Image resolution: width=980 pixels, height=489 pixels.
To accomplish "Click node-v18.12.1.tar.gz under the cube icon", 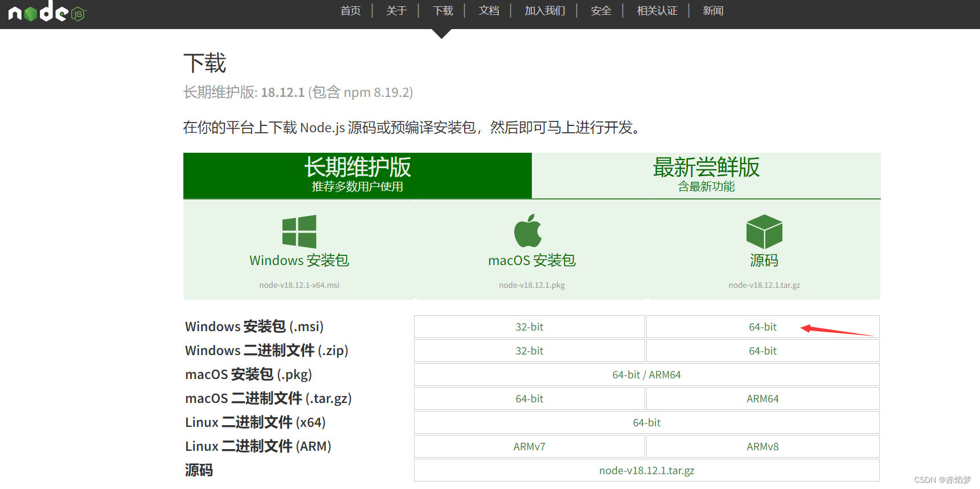I will [764, 285].
